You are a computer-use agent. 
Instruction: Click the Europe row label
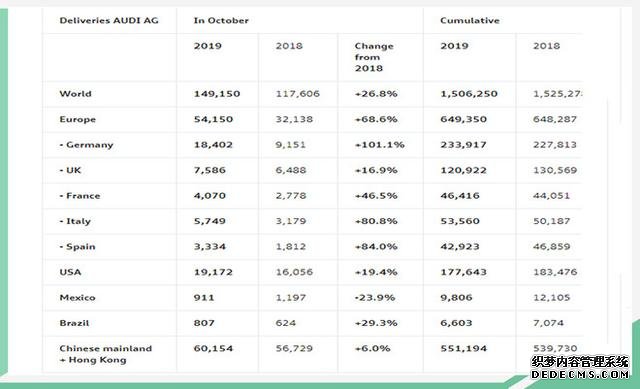[x=78, y=119]
